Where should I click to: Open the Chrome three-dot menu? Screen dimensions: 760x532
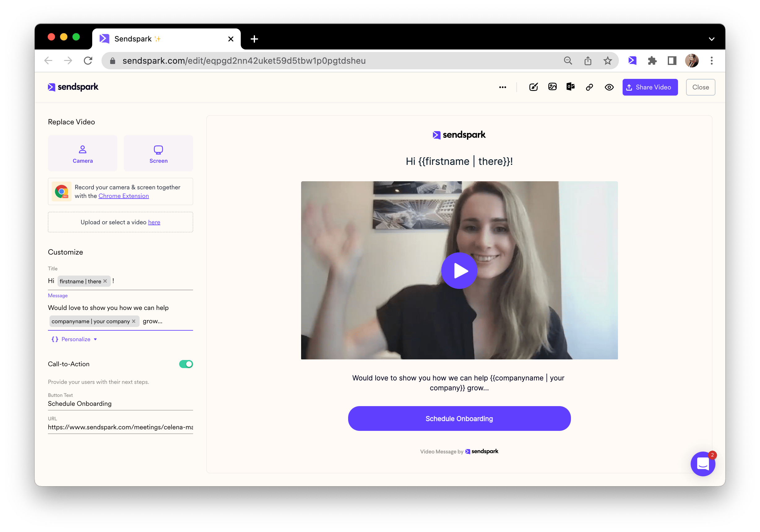[711, 61]
